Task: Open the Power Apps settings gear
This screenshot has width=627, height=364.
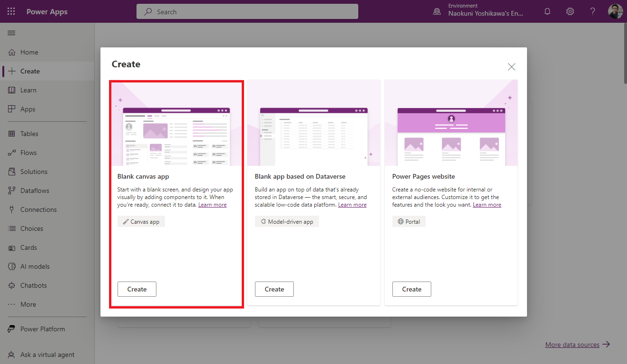Action: click(570, 11)
